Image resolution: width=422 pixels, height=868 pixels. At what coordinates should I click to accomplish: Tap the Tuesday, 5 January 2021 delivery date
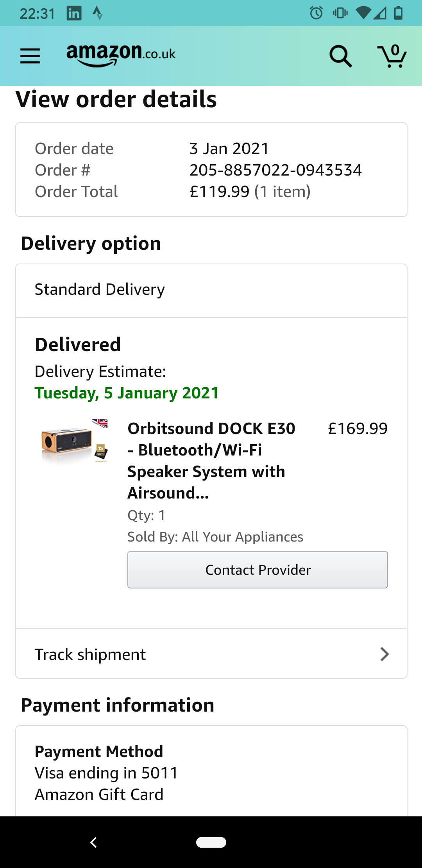(127, 393)
